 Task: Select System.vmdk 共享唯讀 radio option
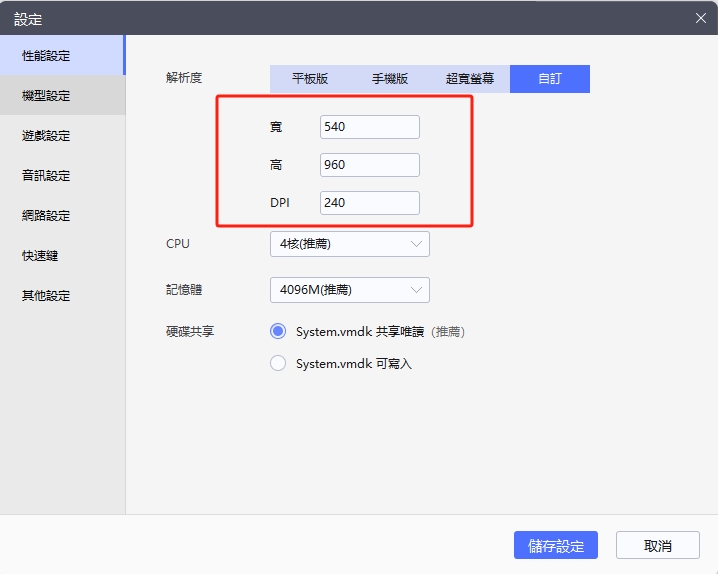[x=278, y=331]
